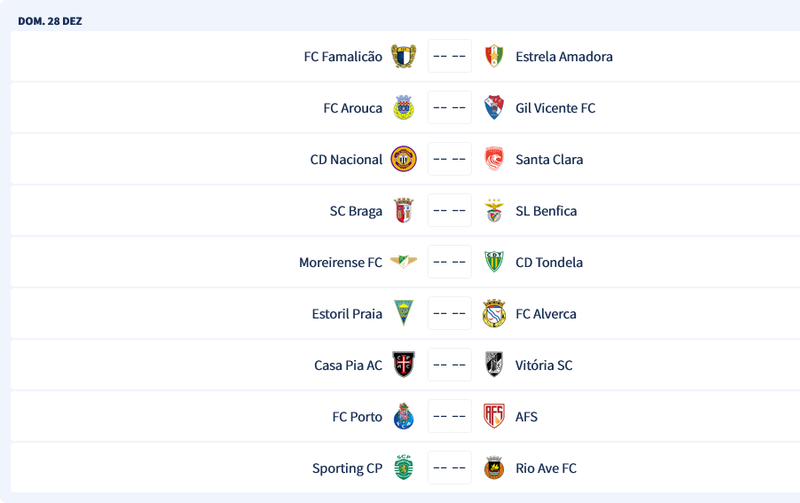
Task: Click the Estrela Amadora club crest
Action: [494, 57]
